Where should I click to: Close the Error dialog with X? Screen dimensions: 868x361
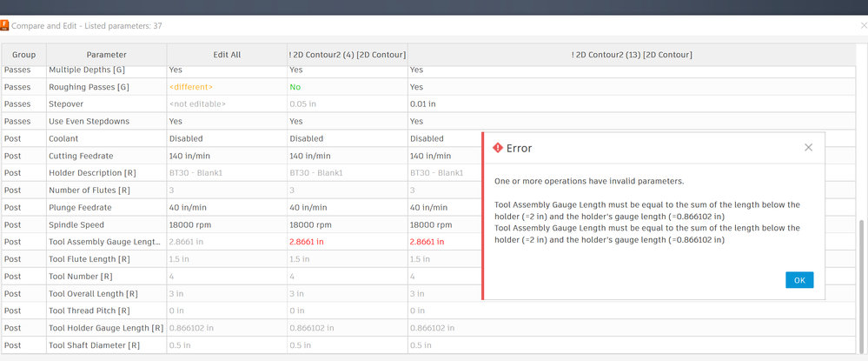[808, 148]
